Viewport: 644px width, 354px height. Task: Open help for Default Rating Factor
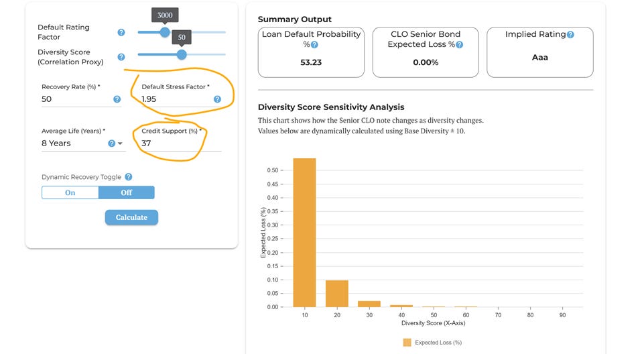121,32
